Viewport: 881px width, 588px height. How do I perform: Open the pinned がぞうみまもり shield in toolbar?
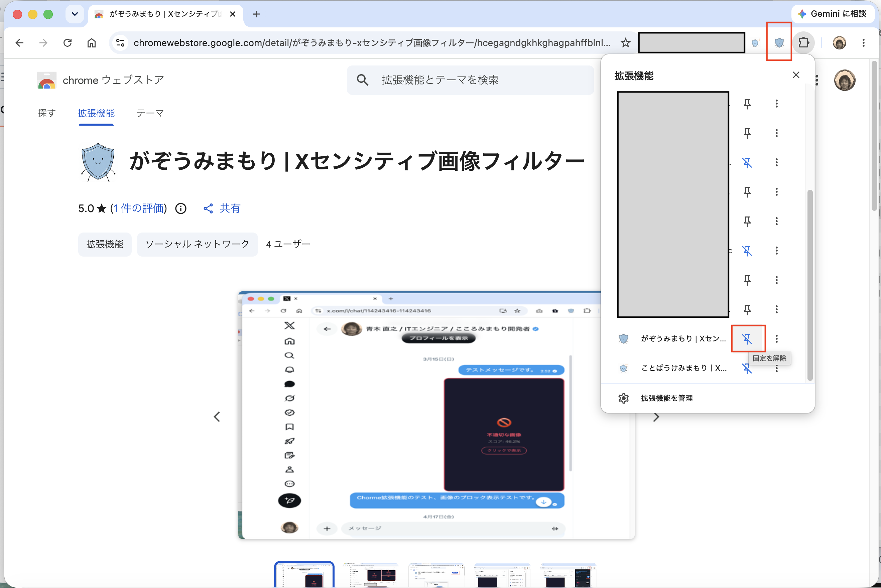coord(779,43)
